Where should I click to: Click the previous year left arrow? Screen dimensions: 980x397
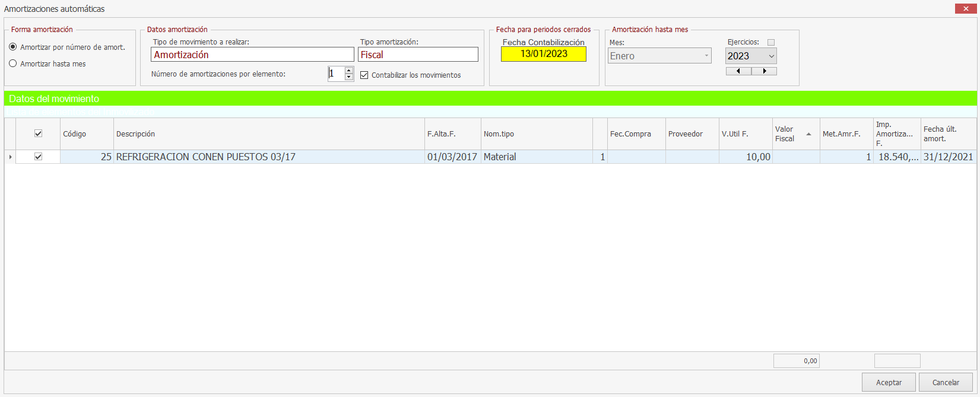738,71
